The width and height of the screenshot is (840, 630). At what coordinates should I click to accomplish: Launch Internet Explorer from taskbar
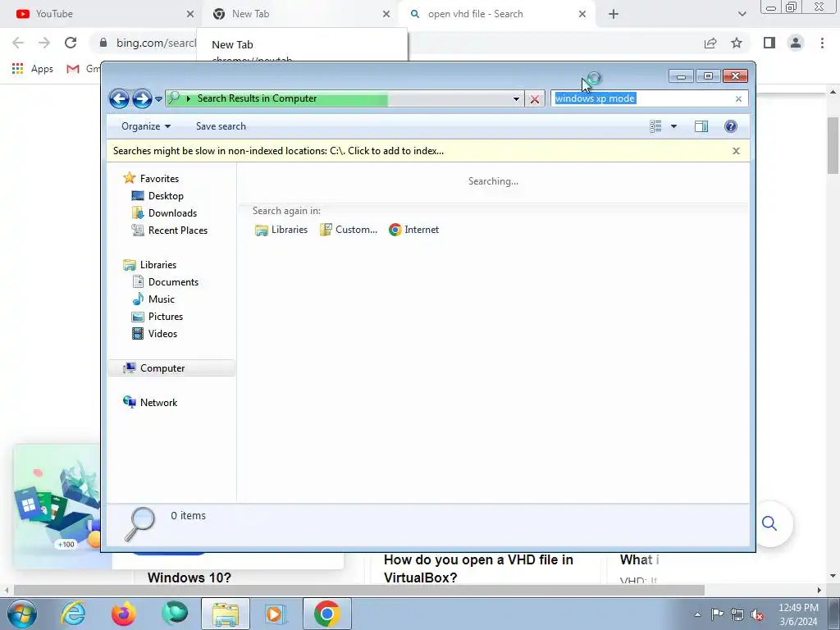point(73,614)
